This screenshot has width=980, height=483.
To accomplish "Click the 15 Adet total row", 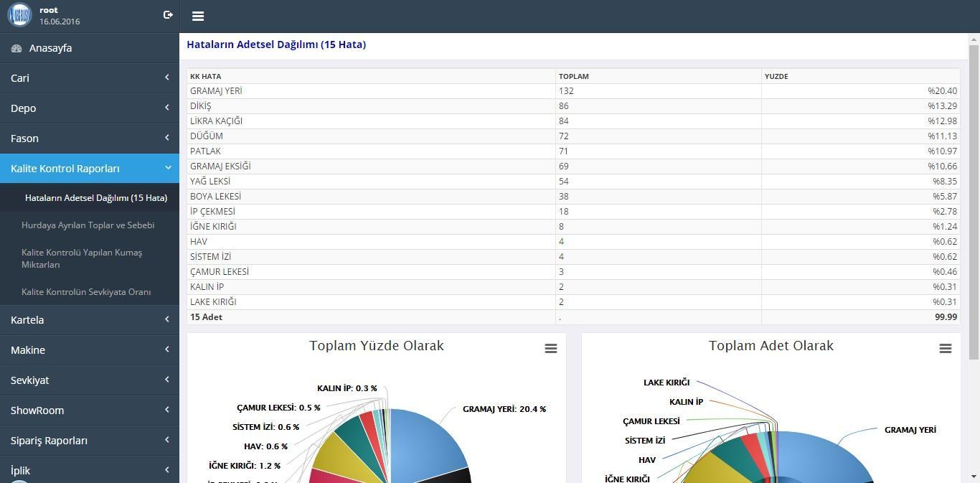I will (573, 317).
